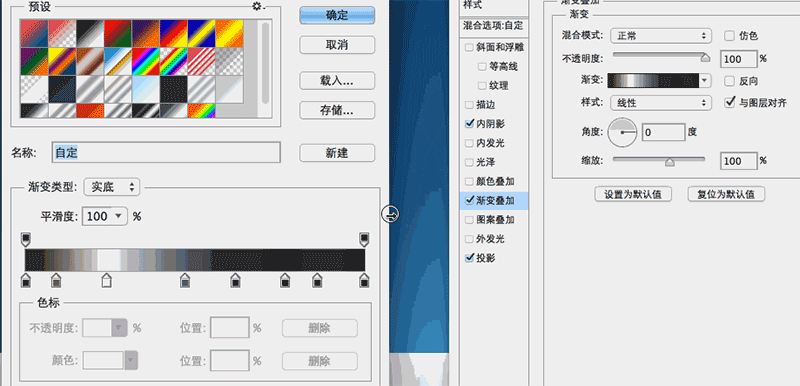Select the bottom-row orange-to-violet rainbow preset
The width and height of the screenshot is (800, 386).
click(202, 111)
